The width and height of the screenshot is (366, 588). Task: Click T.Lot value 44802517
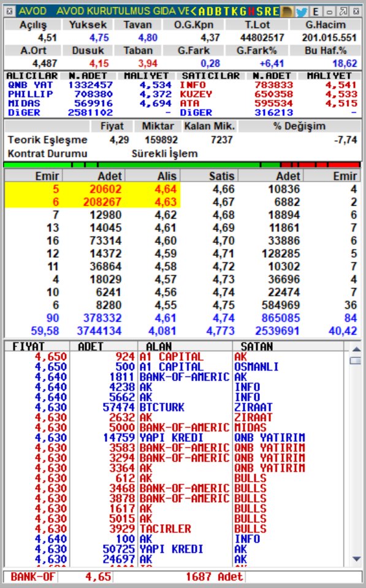[262, 38]
